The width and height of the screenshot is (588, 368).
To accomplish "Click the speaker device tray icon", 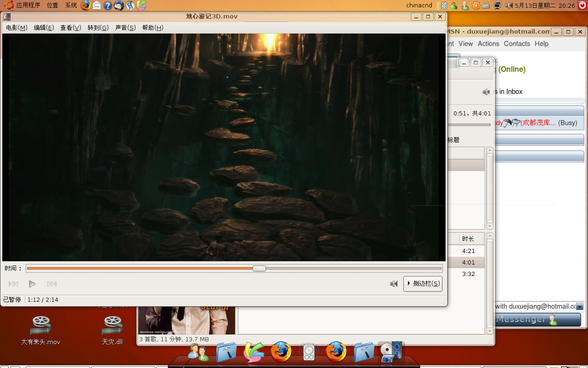I will click(x=444, y=6).
